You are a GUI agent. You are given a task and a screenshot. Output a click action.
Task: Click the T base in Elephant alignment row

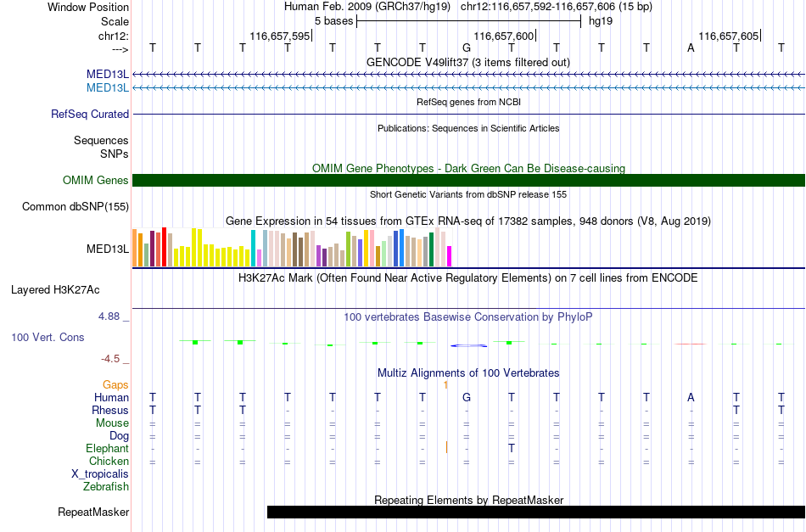coord(511,448)
